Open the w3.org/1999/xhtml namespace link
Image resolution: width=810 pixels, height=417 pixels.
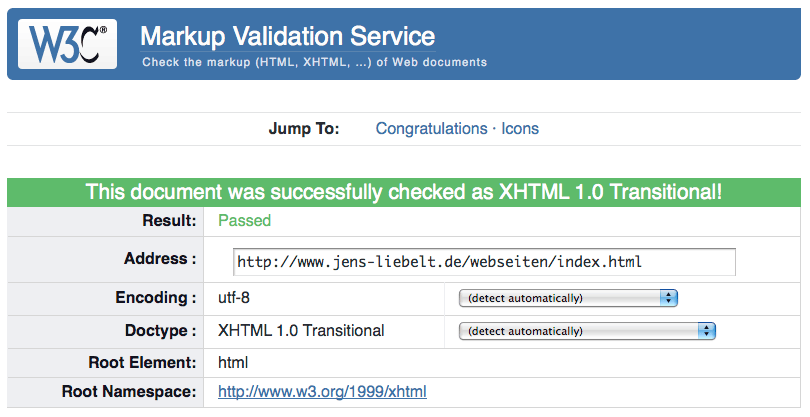322,392
